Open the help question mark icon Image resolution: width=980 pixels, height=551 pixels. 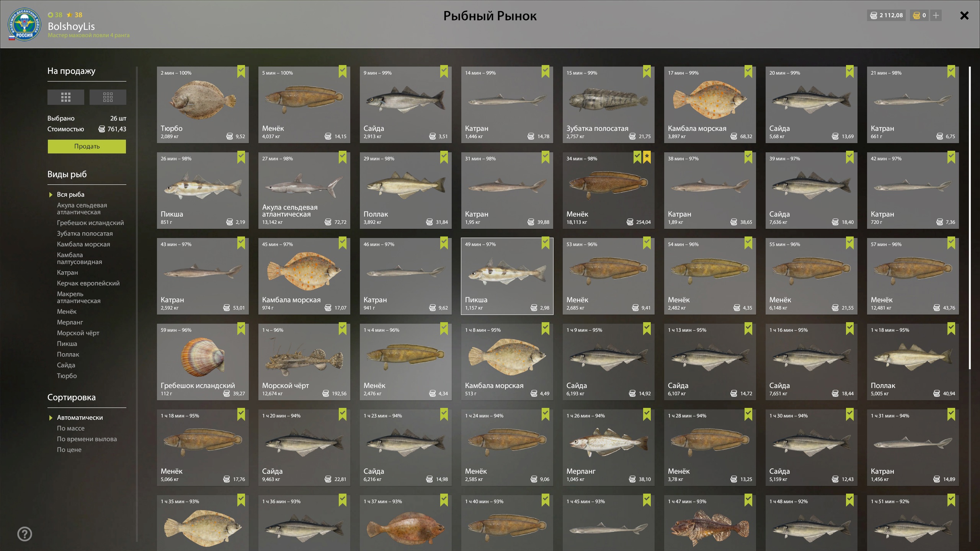click(25, 534)
